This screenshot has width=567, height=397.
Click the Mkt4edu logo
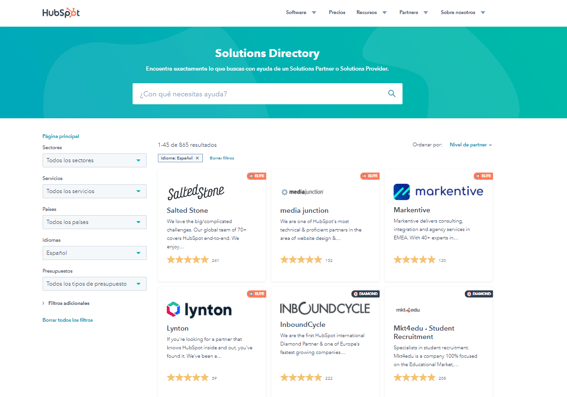point(408,310)
